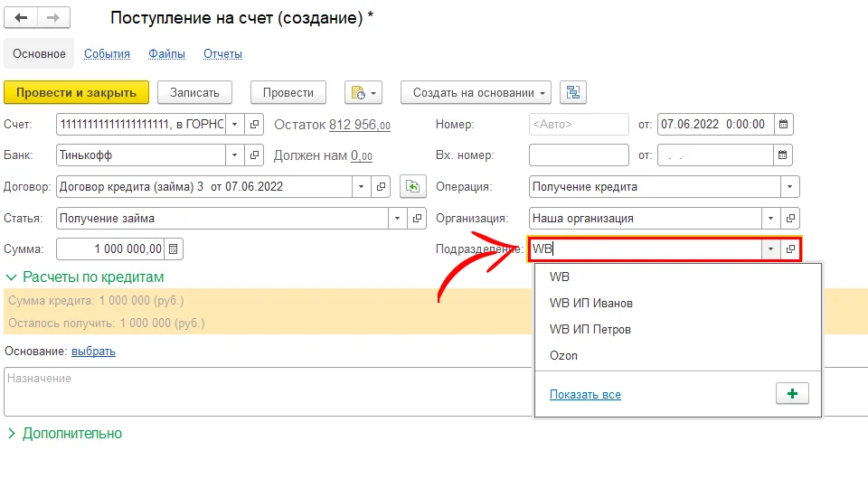868x488 pixels.
Task: Open calculator icon in Сумма field
Action: (x=175, y=249)
